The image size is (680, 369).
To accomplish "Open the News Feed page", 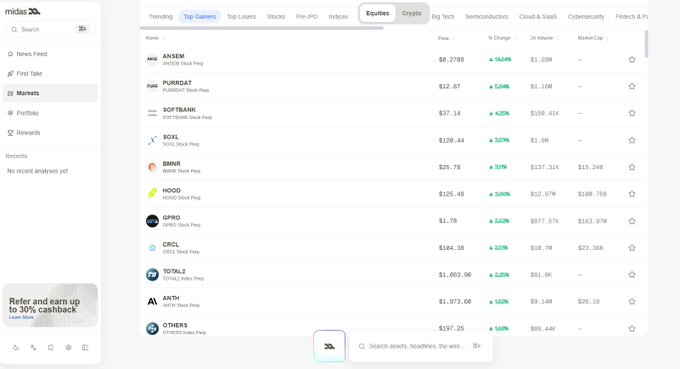I will 50,54.
